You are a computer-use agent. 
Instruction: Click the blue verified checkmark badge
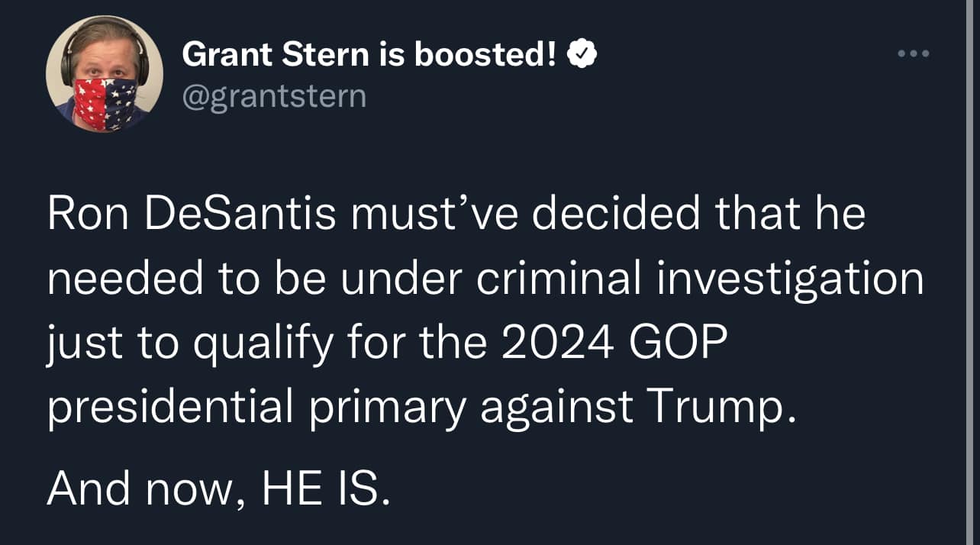pyautogui.click(x=582, y=56)
